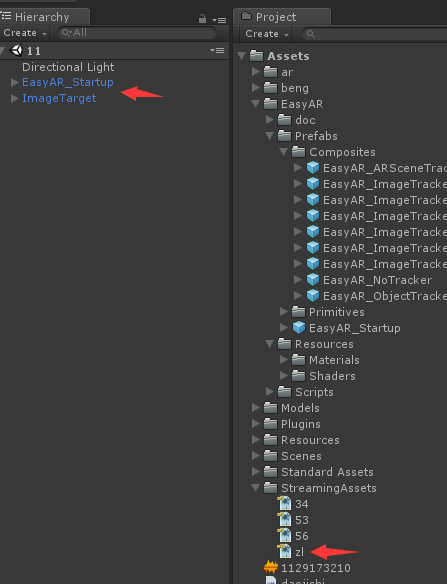This screenshot has height=584, width=447.
Task: Open scene 11 options menu icon
Action: (217, 50)
